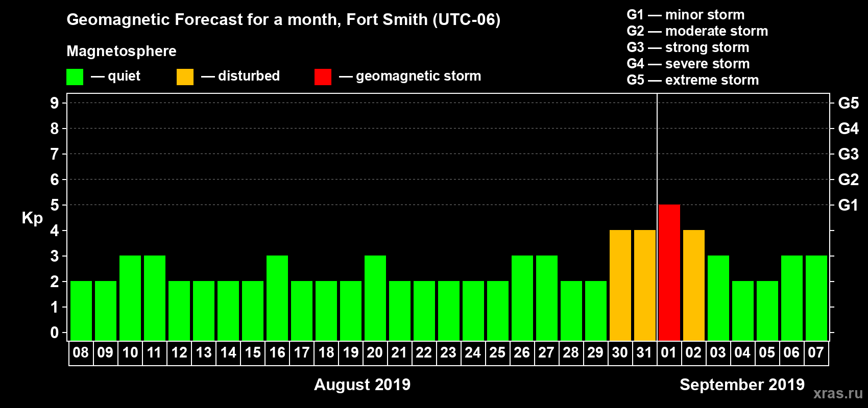Select the red bar for September 01
This screenshot has width=868, height=408.
(x=669, y=272)
